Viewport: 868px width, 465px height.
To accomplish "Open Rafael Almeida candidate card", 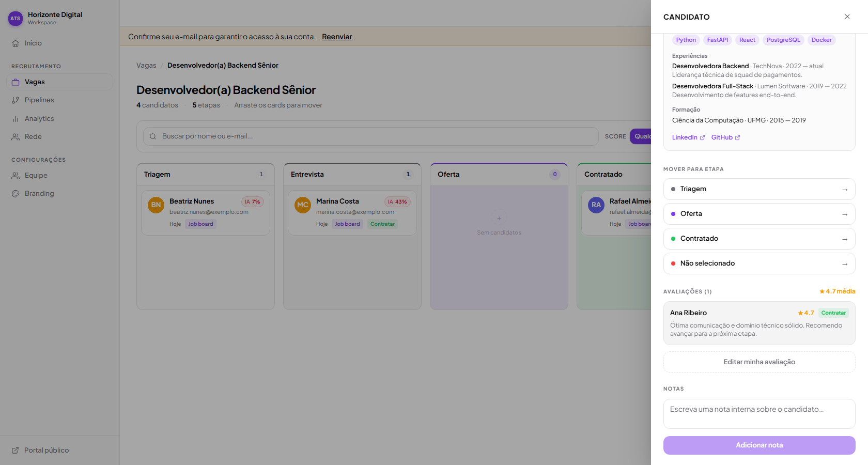I will (616, 213).
